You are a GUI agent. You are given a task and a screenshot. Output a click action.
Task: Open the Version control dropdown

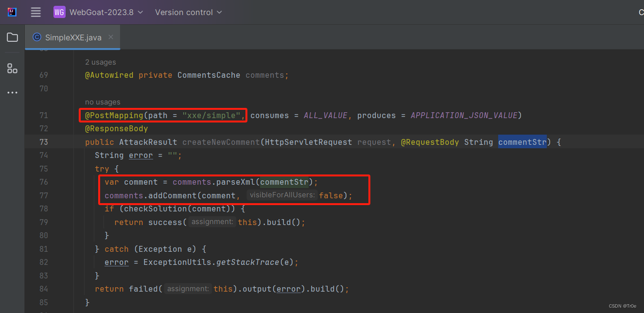tap(189, 12)
